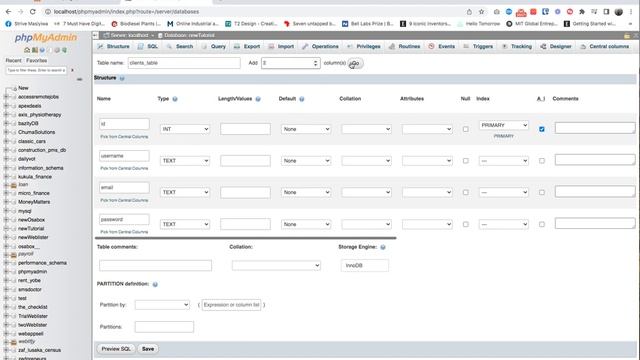
Task: Click the Add columns number stepper
Action: coord(315,63)
